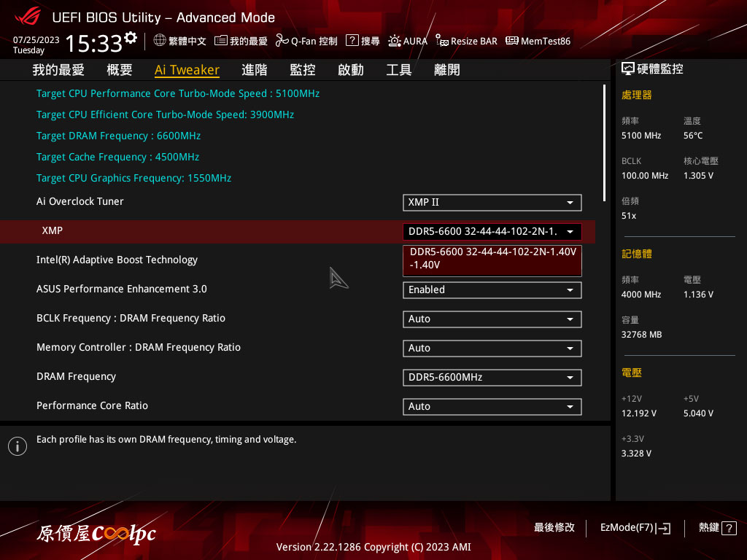Image resolution: width=747 pixels, height=560 pixels.
Task: Click Target DRAM Frequency : 6600MHz text
Action: click(x=119, y=136)
